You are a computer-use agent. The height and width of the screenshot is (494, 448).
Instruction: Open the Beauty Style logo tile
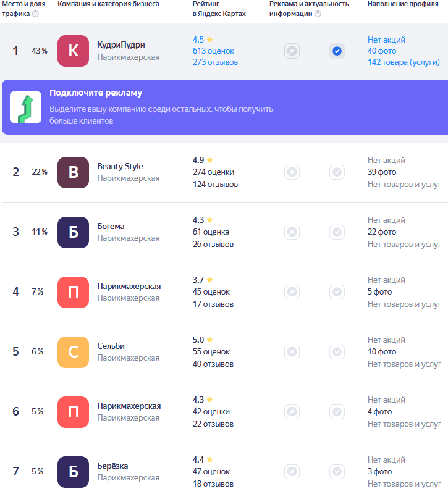click(73, 172)
